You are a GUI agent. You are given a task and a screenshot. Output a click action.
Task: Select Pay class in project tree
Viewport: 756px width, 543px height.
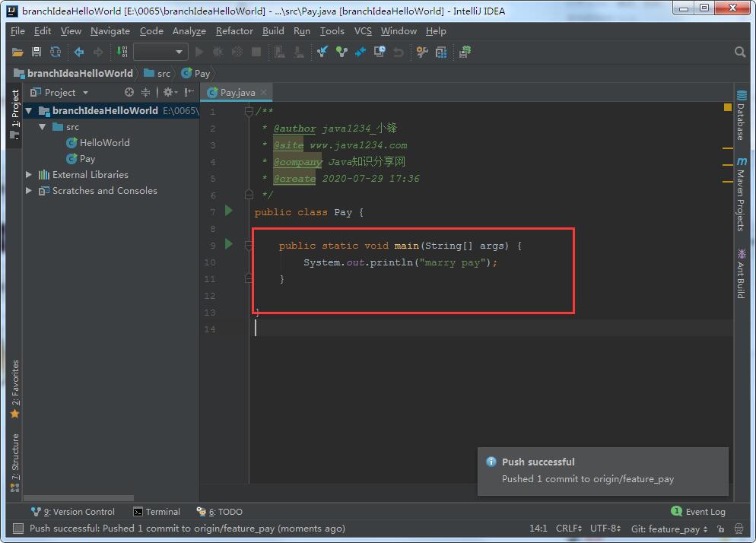(81, 159)
